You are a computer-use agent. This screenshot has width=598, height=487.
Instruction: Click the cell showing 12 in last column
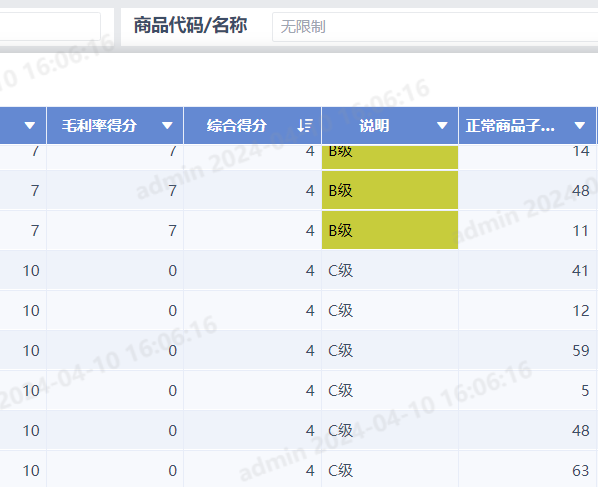[527, 310]
